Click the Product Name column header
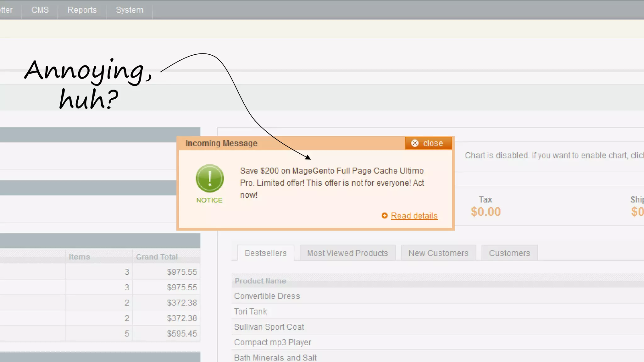The height and width of the screenshot is (362, 644). 260,281
